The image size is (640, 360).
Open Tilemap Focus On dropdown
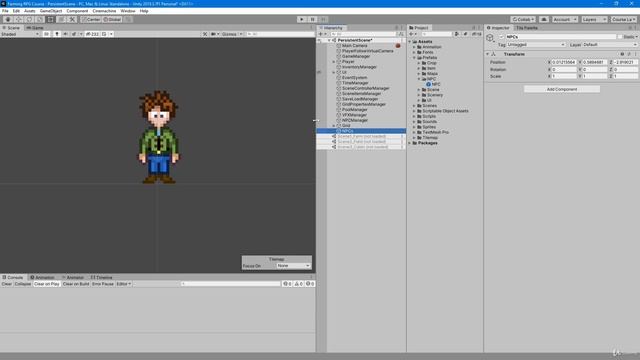coord(293,266)
